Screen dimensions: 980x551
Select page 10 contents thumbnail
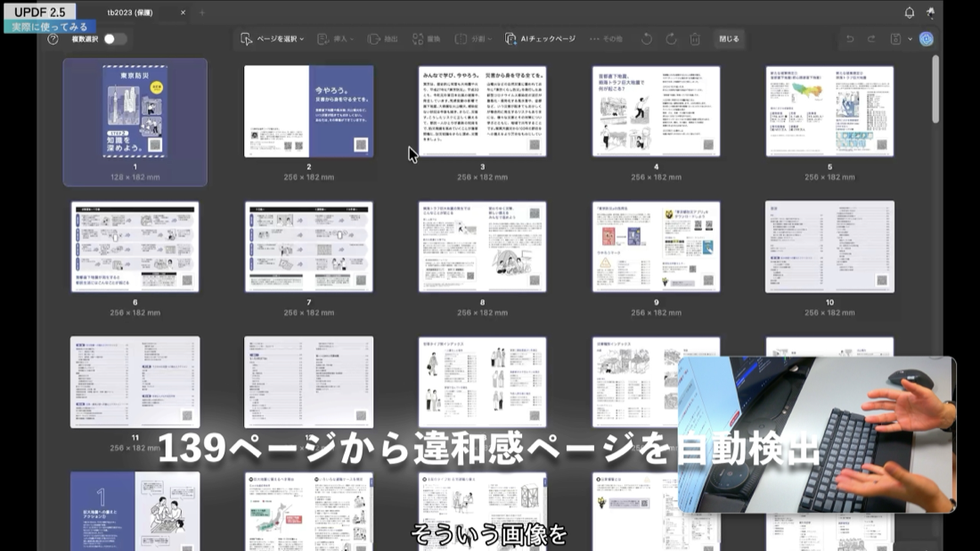[830, 246]
